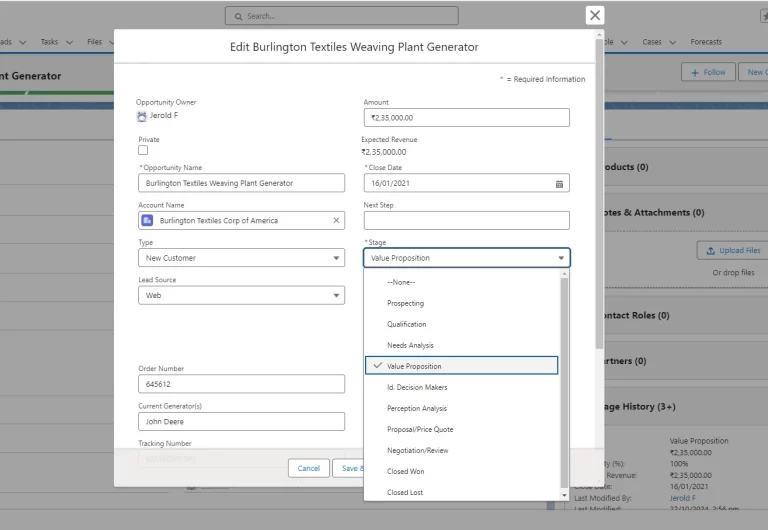Image resolution: width=768 pixels, height=530 pixels.
Task: Click Jerold F owner avatar icon
Action: pyautogui.click(x=142, y=116)
